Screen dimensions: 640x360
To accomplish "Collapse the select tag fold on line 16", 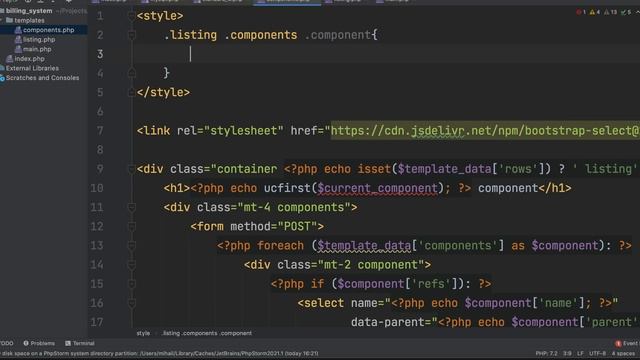I will 131,303.
